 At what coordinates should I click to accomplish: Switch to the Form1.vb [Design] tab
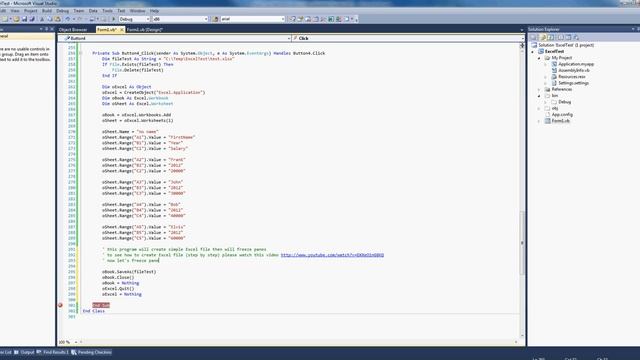tap(144, 29)
